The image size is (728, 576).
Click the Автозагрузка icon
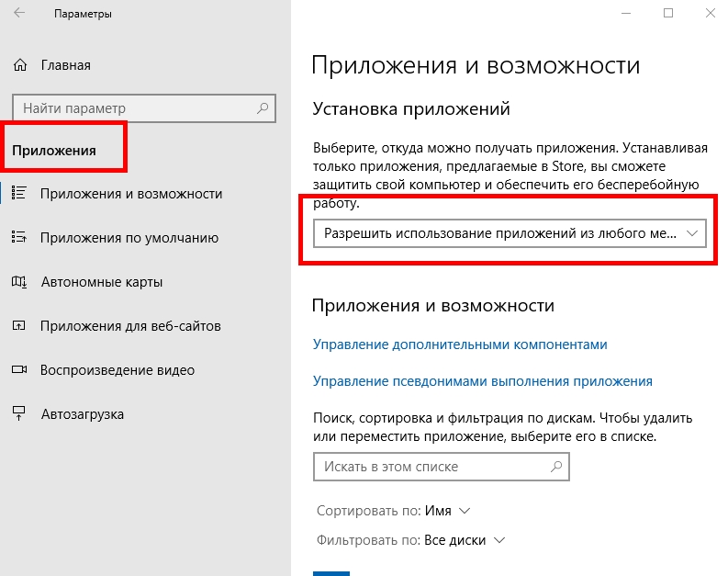19,413
